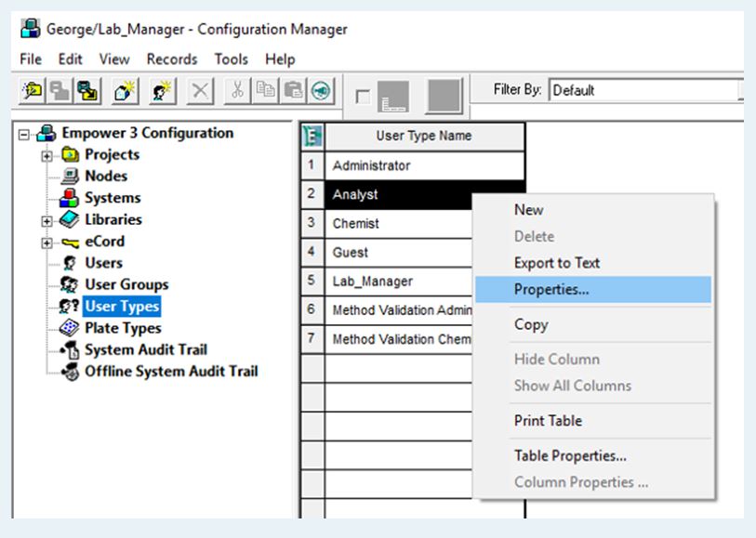Image resolution: width=756 pixels, height=538 pixels.
Task: Click the eCord key icon
Action: 71,243
